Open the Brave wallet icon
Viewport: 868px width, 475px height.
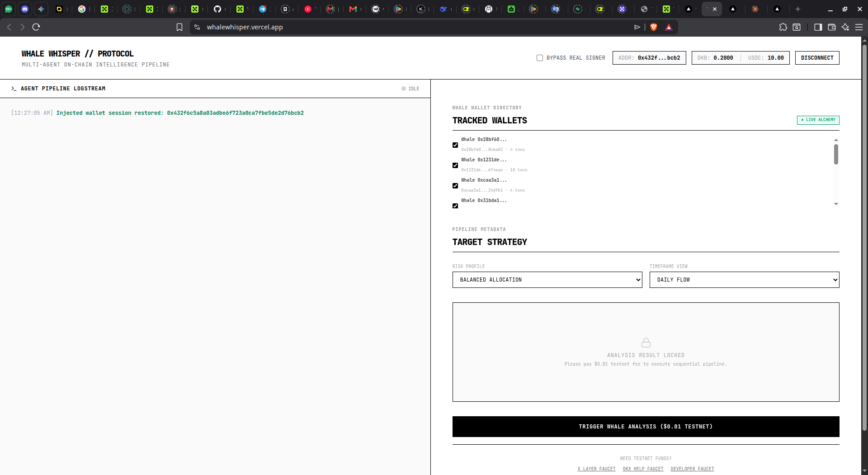[x=831, y=27]
